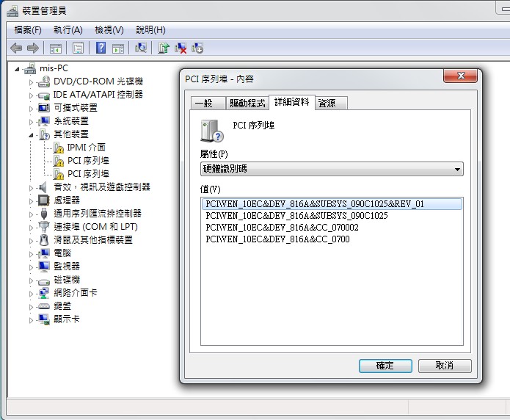Collapse the 其他裝置 node
This screenshot has height=420, width=510.
(31, 135)
